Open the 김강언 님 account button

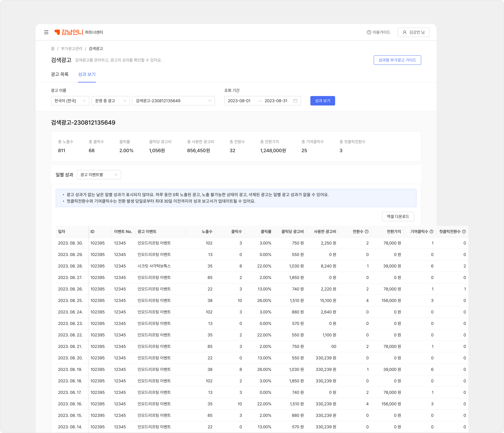pyautogui.click(x=413, y=32)
